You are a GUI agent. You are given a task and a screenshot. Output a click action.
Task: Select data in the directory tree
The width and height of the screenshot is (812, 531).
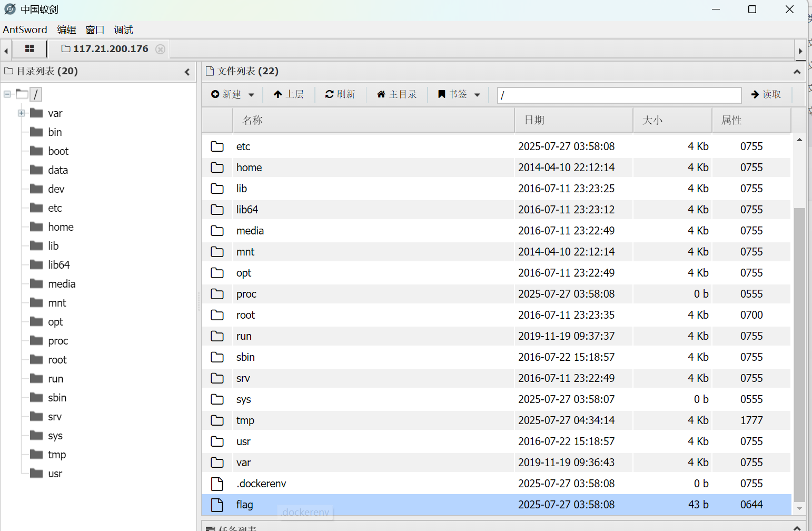[58, 170]
